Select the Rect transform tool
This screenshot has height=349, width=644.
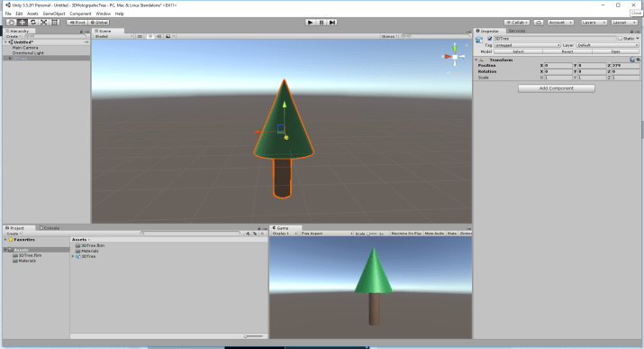[54, 23]
